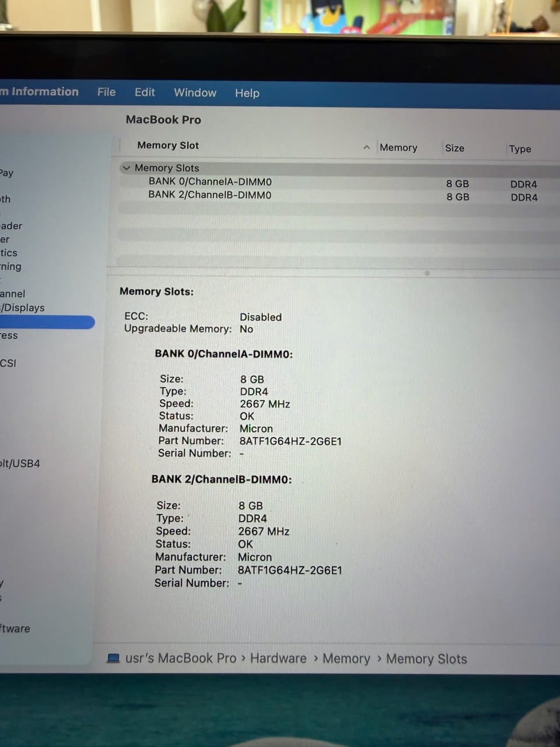Image resolution: width=560 pixels, height=747 pixels.
Task: Open the Help menu
Action: tap(247, 93)
